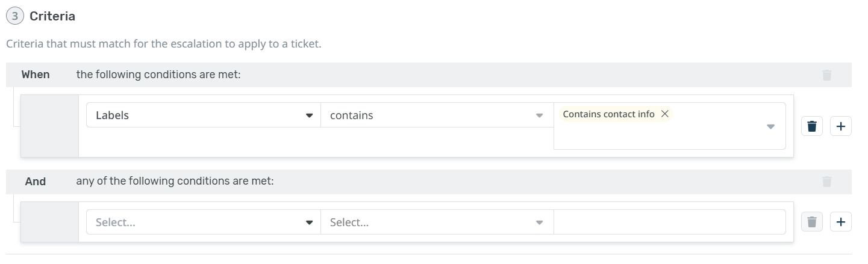Add condition after empty Select row
The image size is (868, 264).
[840, 222]
